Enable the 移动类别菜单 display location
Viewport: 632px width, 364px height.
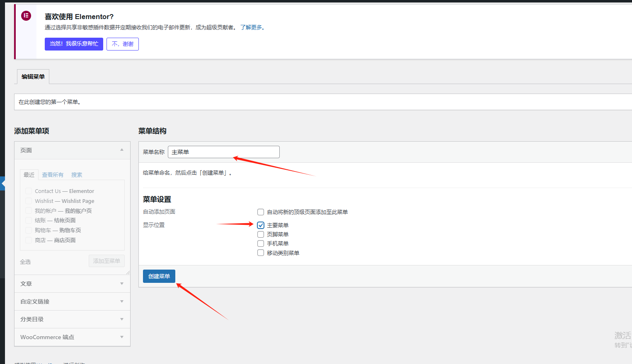point(261,253)
